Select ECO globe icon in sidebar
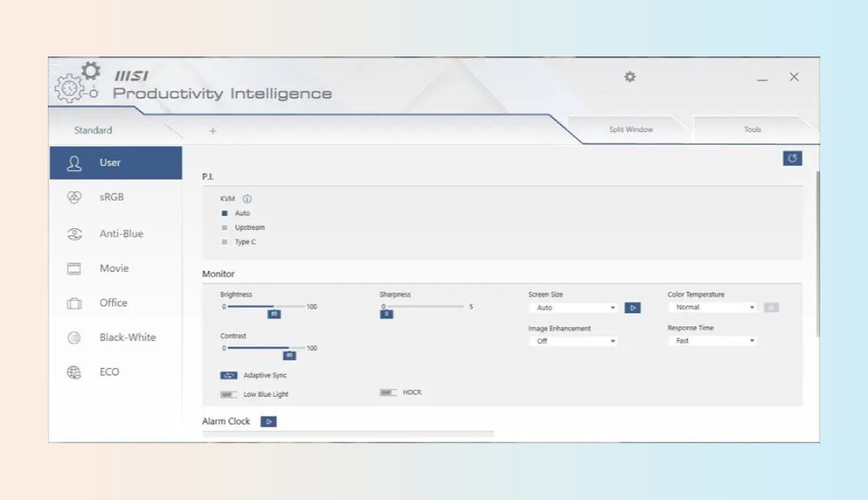 click(x=75, y=372)
